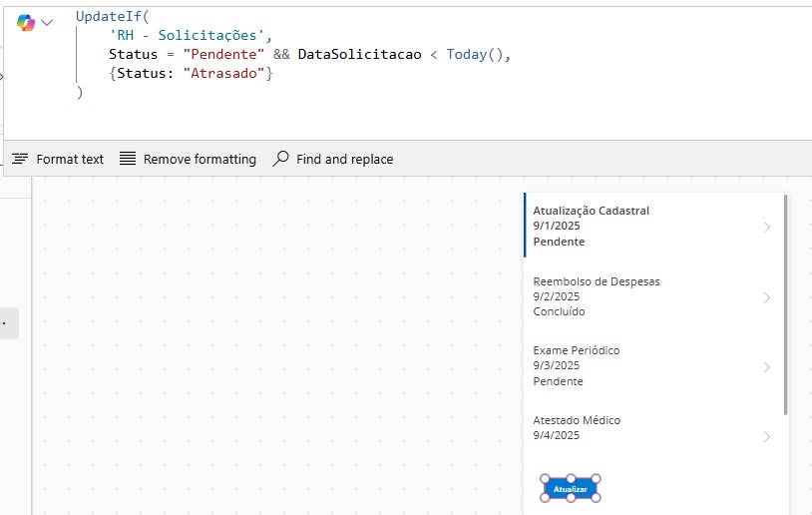Click the Find and replace magnifier icon
Image resolution: width=812 pixels, height=515 pixels.
[281, 159]
